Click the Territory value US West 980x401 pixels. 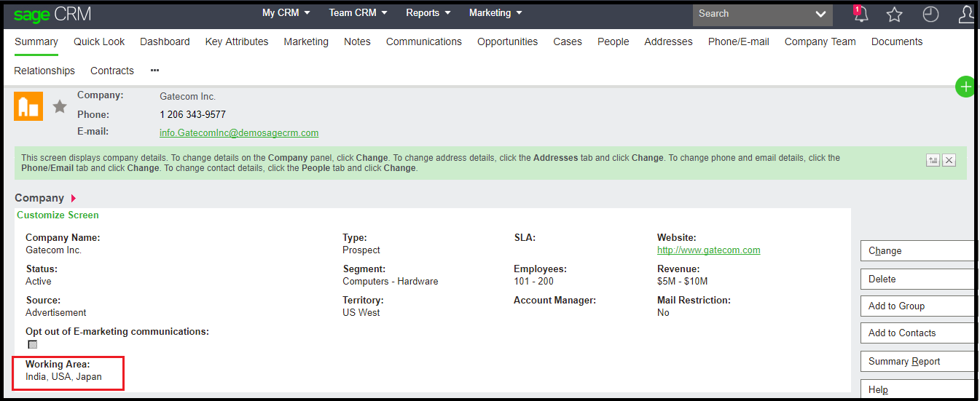tap(361, 312)
